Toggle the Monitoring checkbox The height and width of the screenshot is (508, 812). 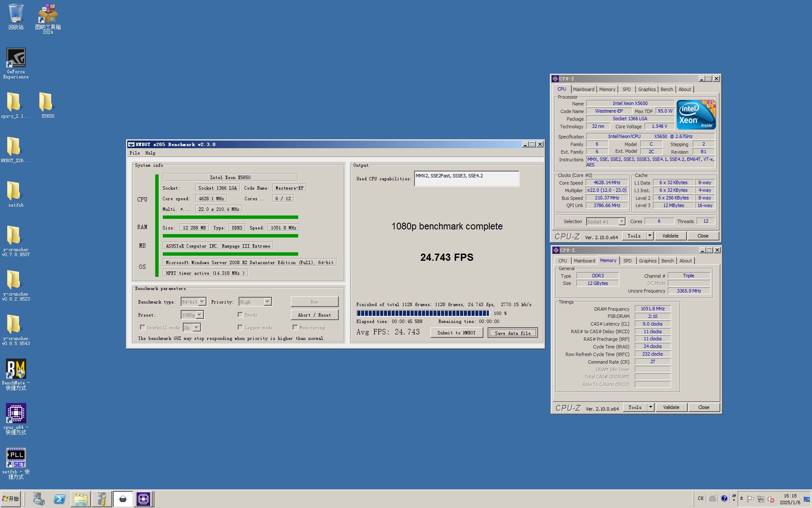tap(295, 327)
